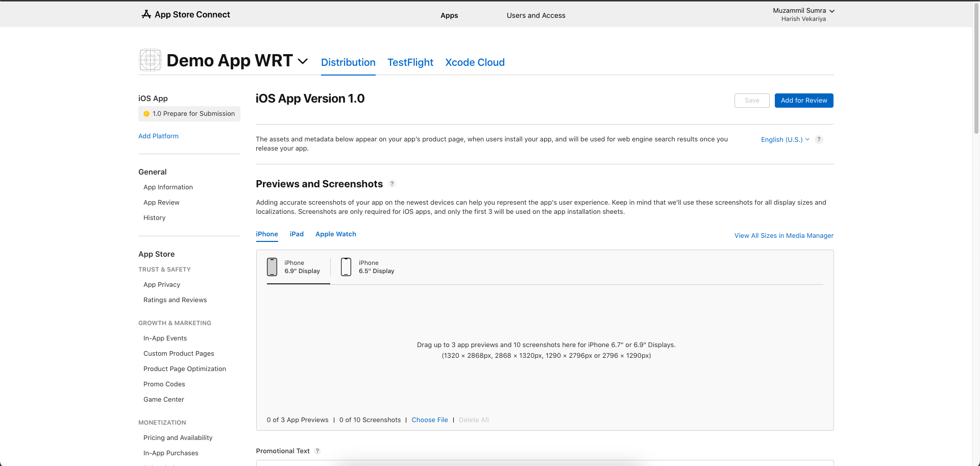Viewport: 980px width, 466px height.
Task: Open In-App Events in the sidebar
Action: tap(165, 338)
